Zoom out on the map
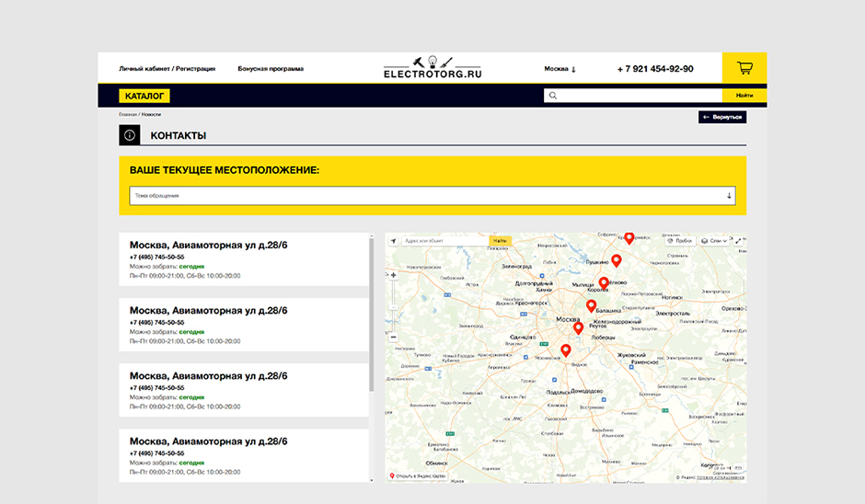The width and height of the screenshot is (865, 504). (394, 337)
